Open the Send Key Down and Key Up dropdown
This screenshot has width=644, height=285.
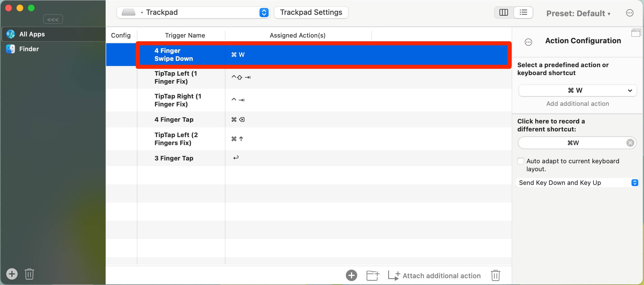point(578,183)
